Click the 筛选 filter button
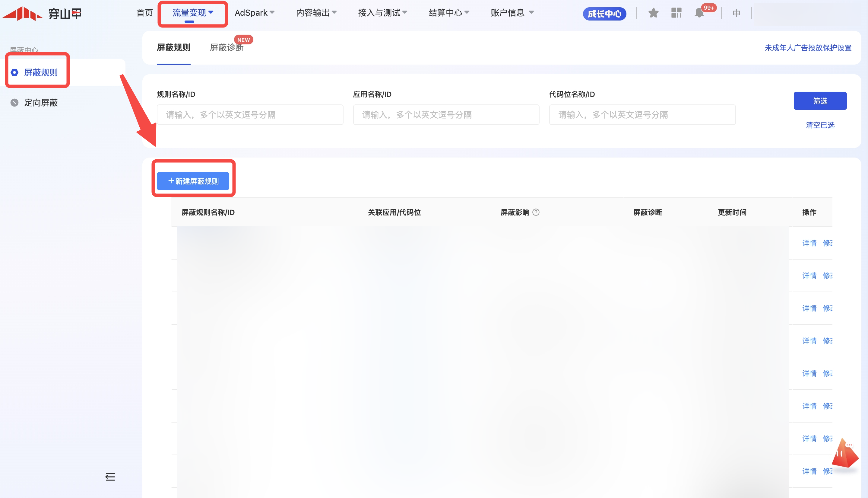This screenshot has height=498, width=868. click(820, 101)
